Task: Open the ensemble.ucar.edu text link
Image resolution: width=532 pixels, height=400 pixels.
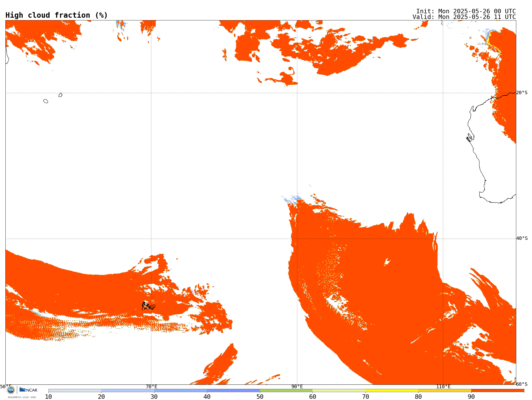Action: 22,397
